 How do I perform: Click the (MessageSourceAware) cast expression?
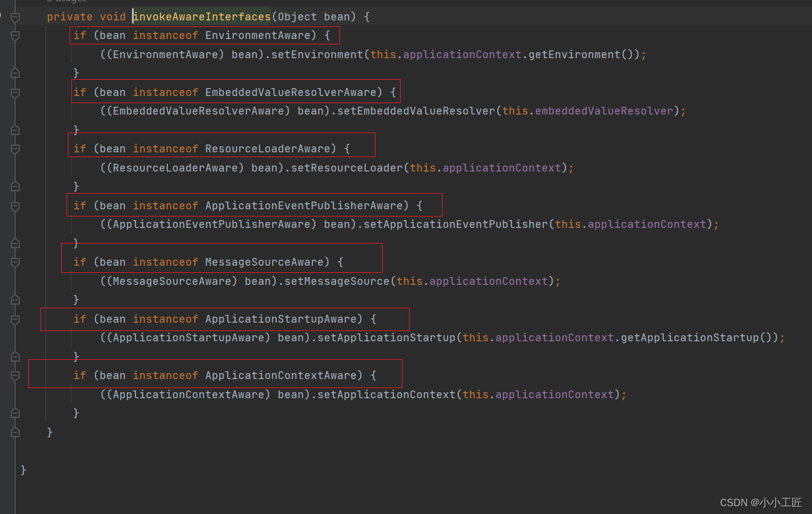[172, 281]
